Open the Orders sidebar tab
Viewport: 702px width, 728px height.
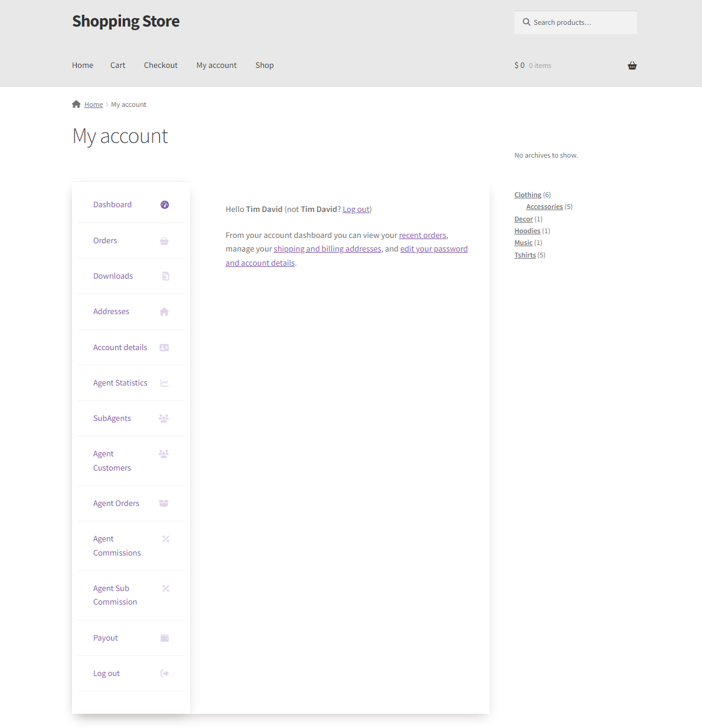[131, 241]
